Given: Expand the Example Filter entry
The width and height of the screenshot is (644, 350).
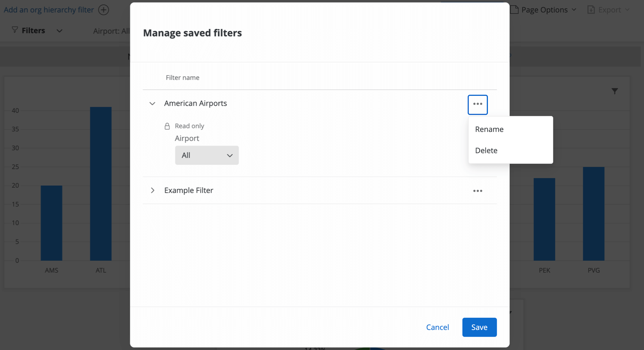Looking at the screenshot, I should pyautogui.click(x=153, y=190).
